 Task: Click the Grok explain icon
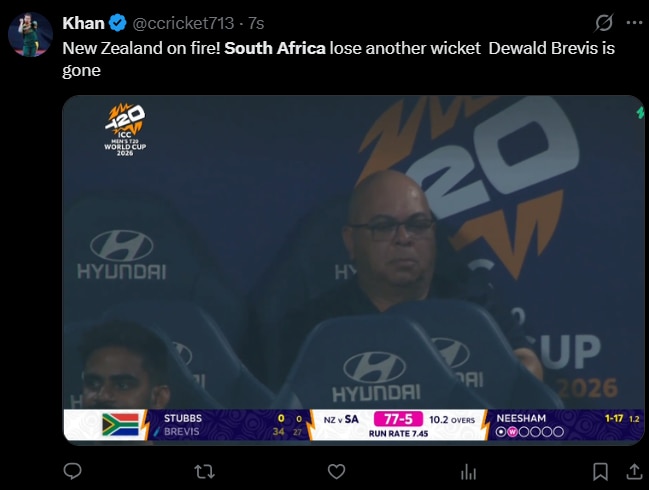pos(604,23)
